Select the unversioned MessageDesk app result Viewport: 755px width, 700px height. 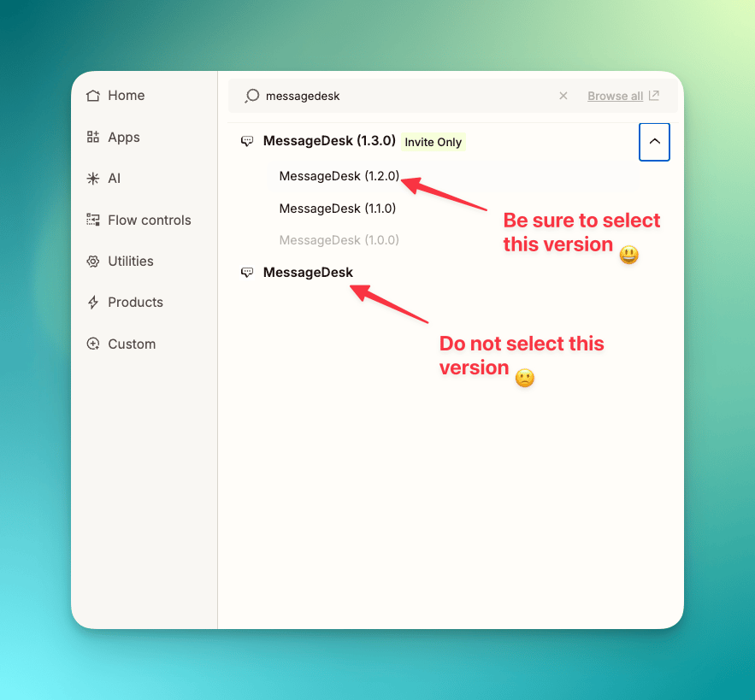[308, 273]
